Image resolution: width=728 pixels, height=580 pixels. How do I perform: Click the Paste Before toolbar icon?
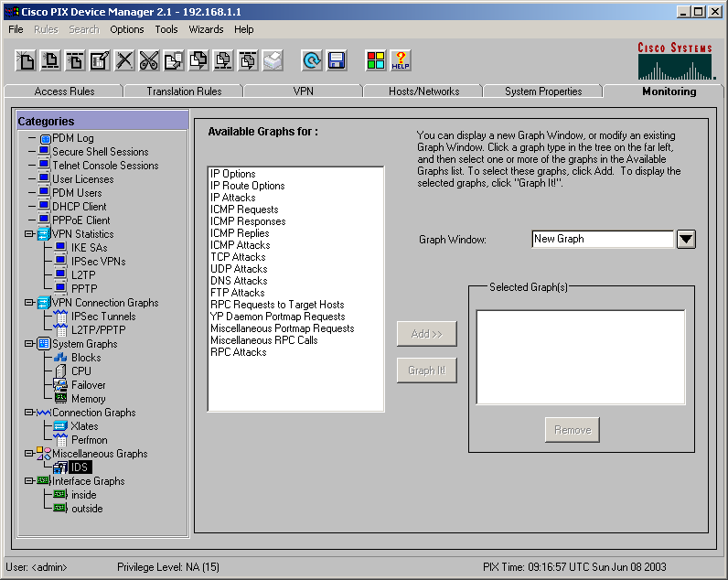pyautogui.click(x=223, y=60)
